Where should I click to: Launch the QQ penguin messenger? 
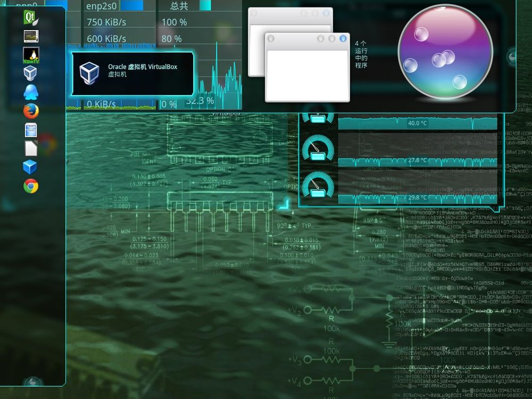tap(31, 92)
